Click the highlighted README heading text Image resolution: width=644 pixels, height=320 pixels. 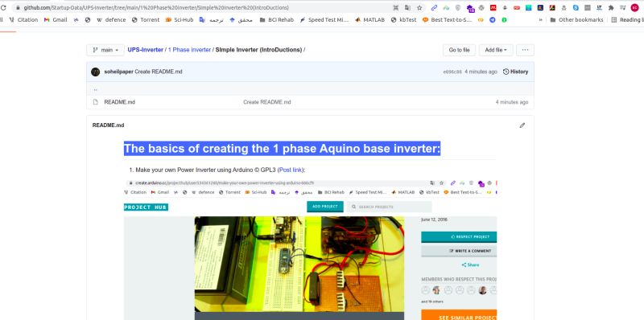(x=282, y=149)
